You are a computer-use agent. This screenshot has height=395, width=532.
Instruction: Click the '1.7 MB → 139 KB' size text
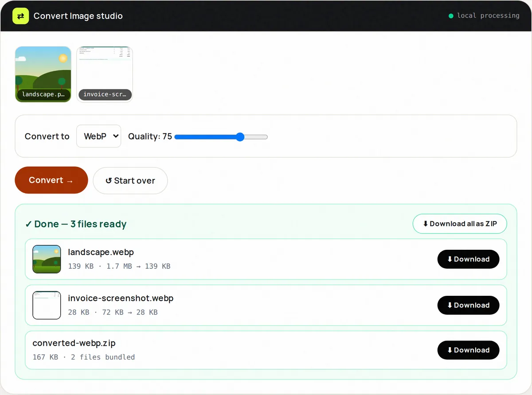(x=138, y=267)
